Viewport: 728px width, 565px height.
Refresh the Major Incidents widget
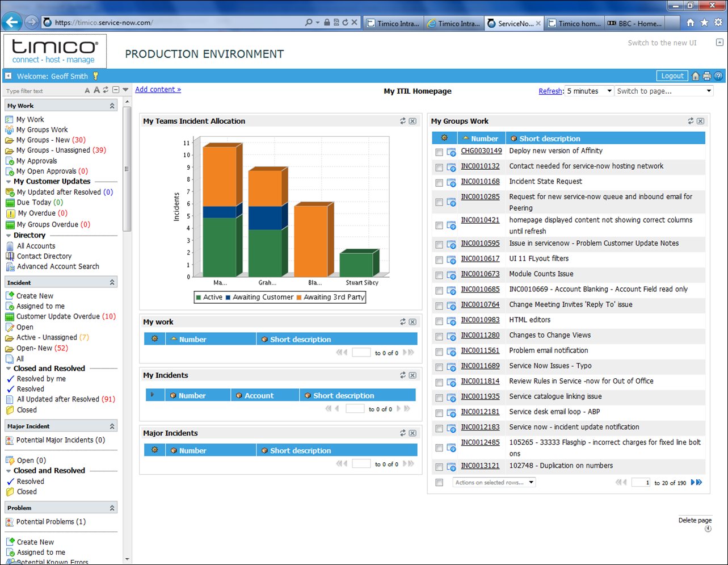pos(403,433)
